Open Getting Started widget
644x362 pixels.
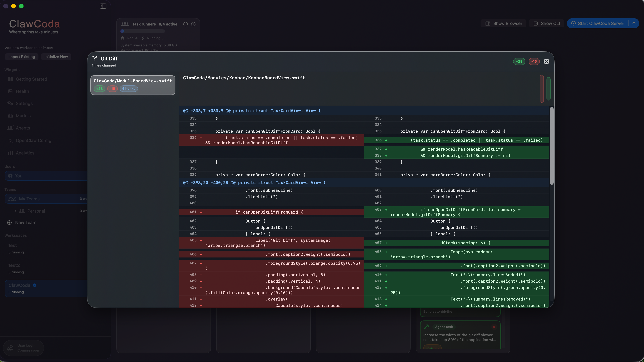(31, 79)
